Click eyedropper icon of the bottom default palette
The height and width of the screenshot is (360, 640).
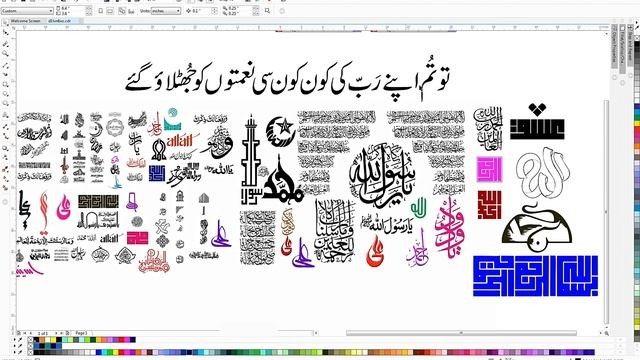(20, 351)
